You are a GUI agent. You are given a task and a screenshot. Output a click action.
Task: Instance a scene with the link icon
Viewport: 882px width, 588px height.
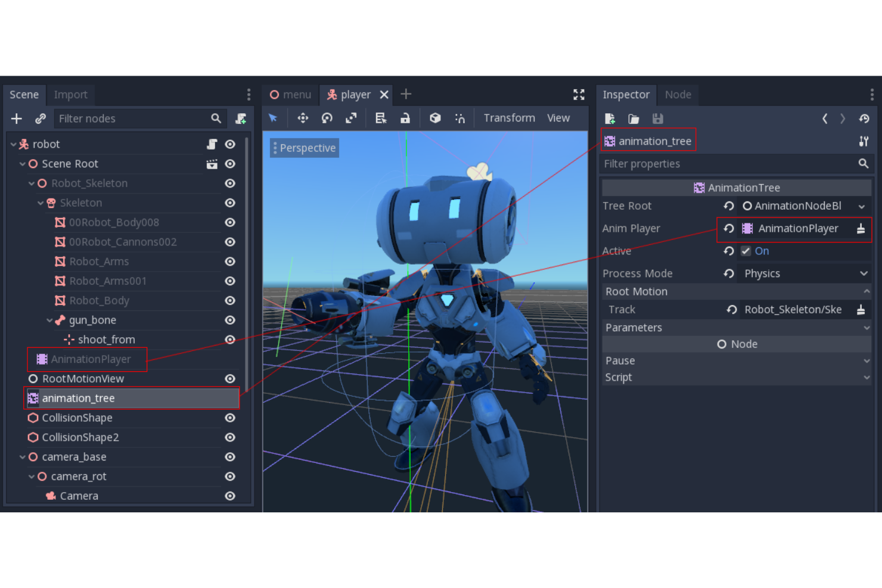[x=40, y=118]
